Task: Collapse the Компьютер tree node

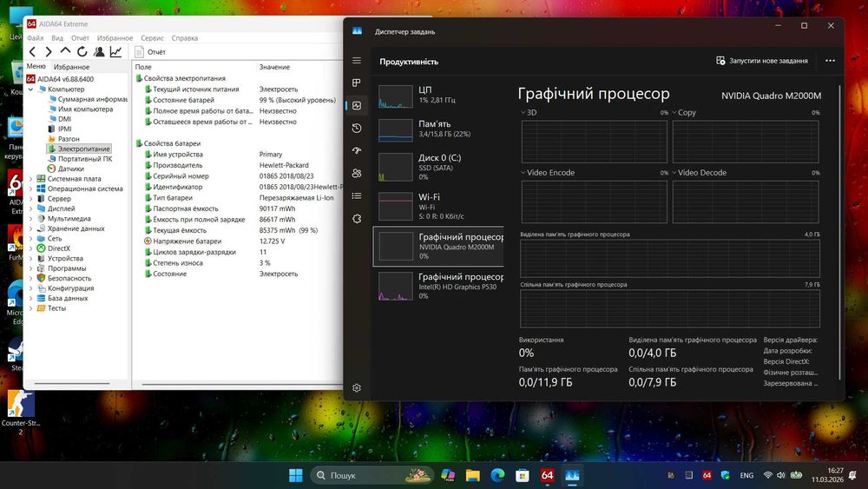Action: [30, 89]
